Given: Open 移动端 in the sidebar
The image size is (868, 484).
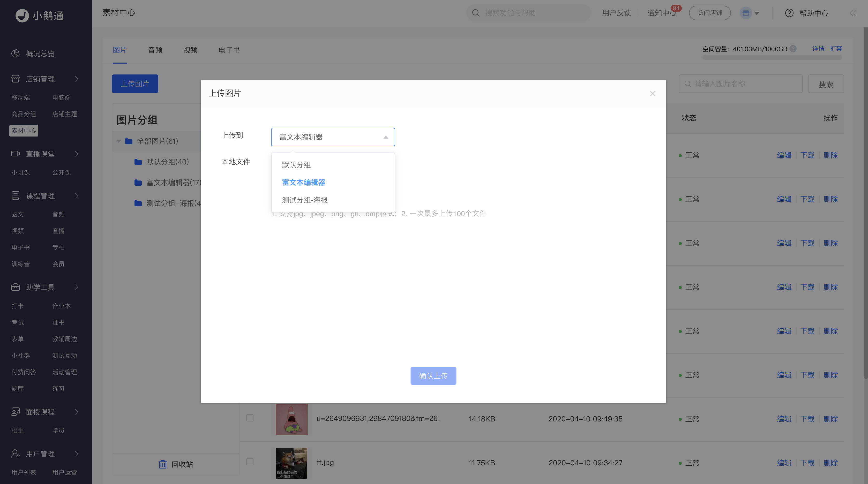Looking at the screenshot, I should [20, 97].
